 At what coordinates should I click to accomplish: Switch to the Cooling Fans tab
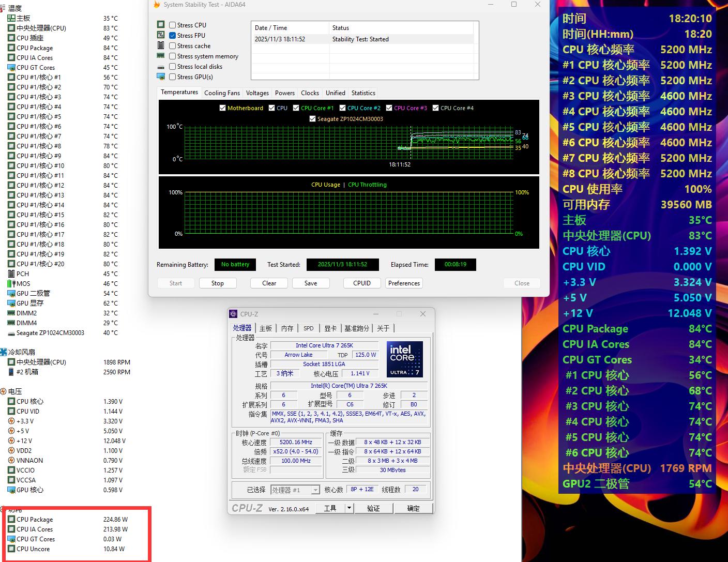222,93
